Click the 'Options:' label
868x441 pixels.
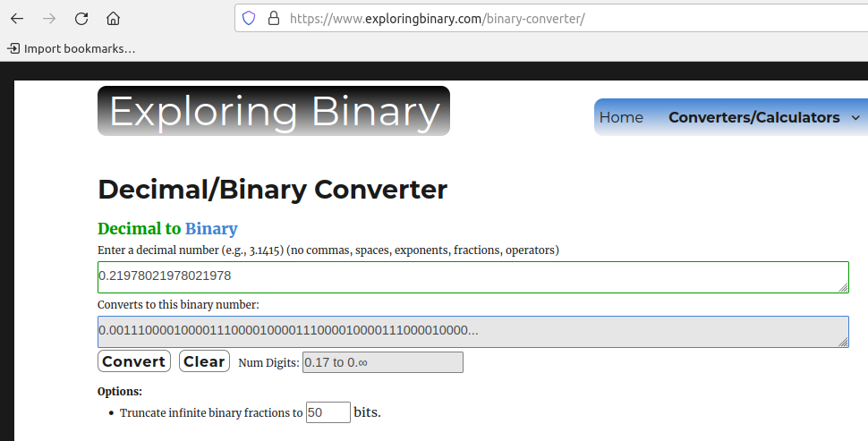[120, 392]
